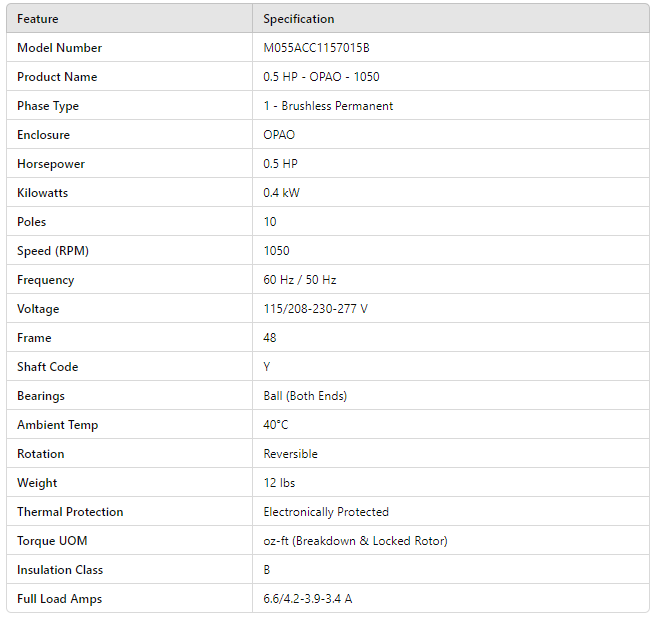This screenshot has width=659, height=621.
Task: Select the '115/208-230-277 V' voltage value
Action: coord(315,309)
